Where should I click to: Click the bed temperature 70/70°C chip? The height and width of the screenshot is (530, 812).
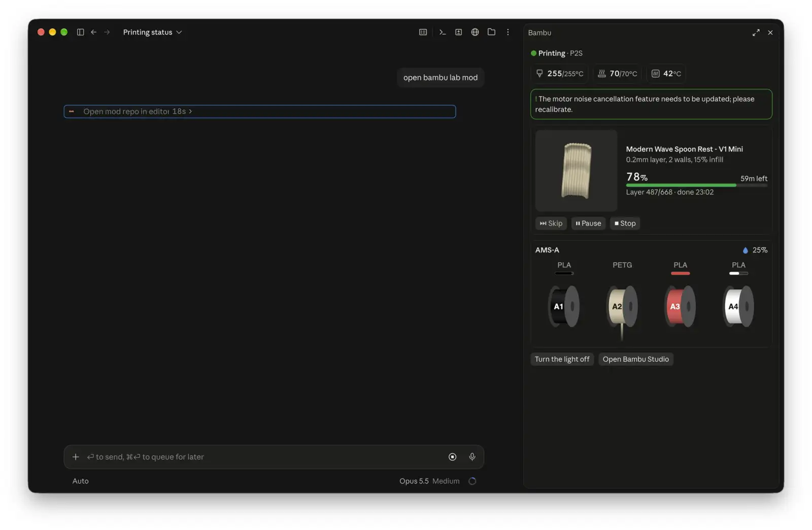point(617,74)
